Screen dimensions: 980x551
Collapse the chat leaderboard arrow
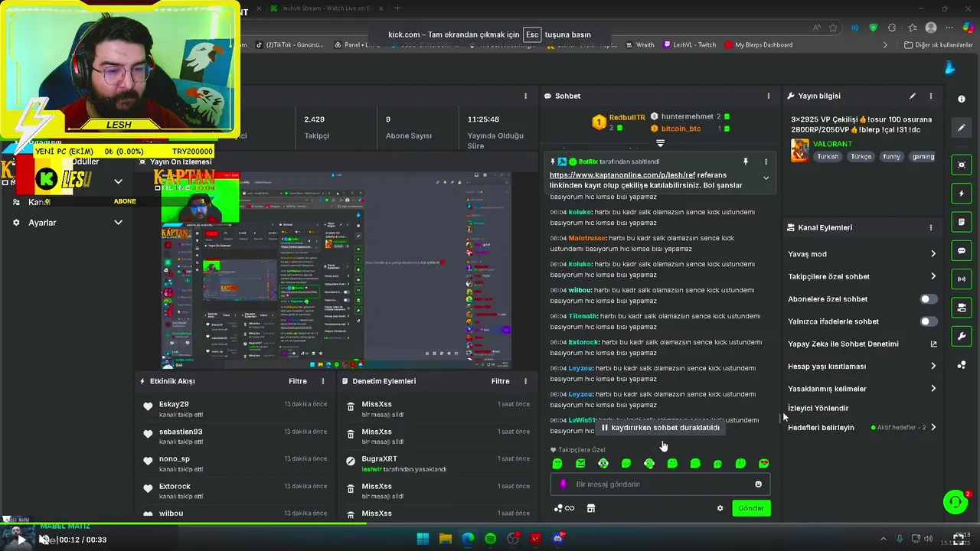pyautogui.click(x=660, y=143)
